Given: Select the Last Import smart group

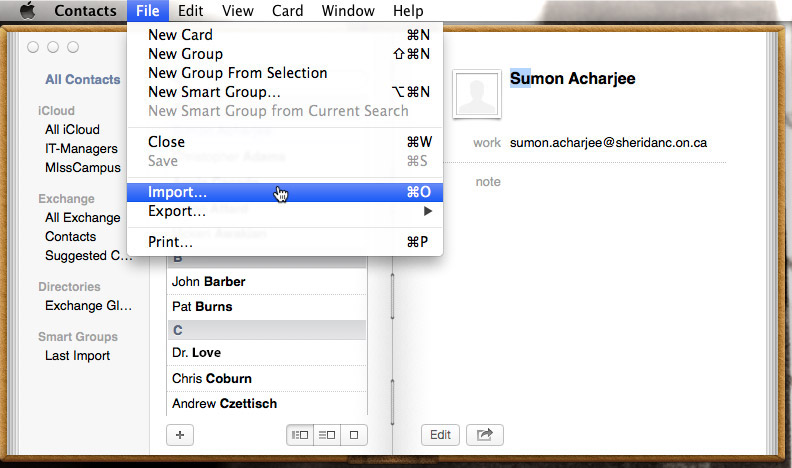Looking at the screenshot, I should click(77, 356).
